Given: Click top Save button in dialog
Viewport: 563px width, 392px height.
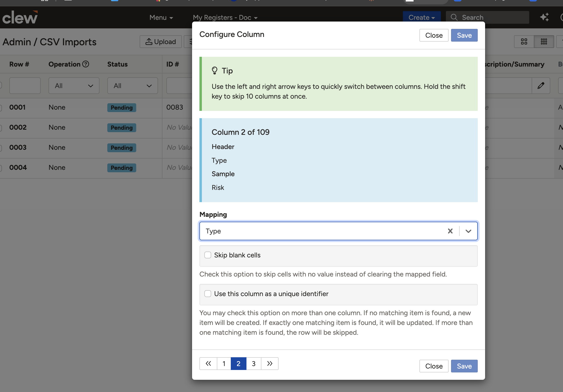Looking at the screenshot, I should 464,35.
